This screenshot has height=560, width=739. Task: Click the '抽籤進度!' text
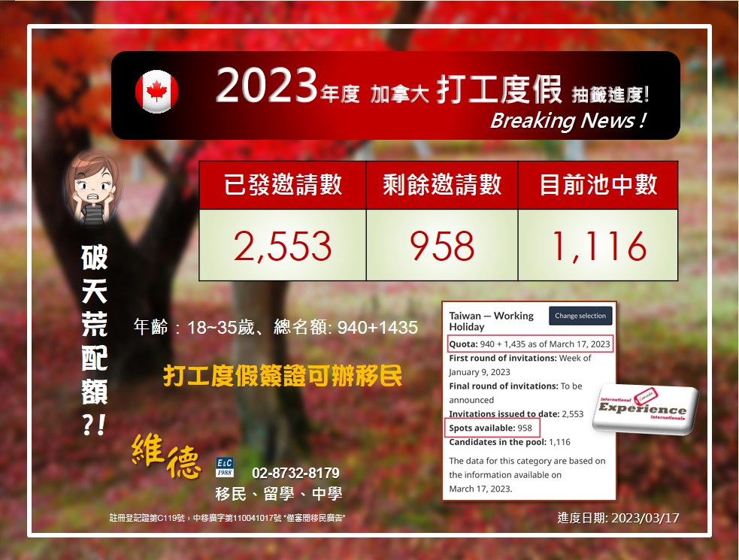click(x=610, y=95)
